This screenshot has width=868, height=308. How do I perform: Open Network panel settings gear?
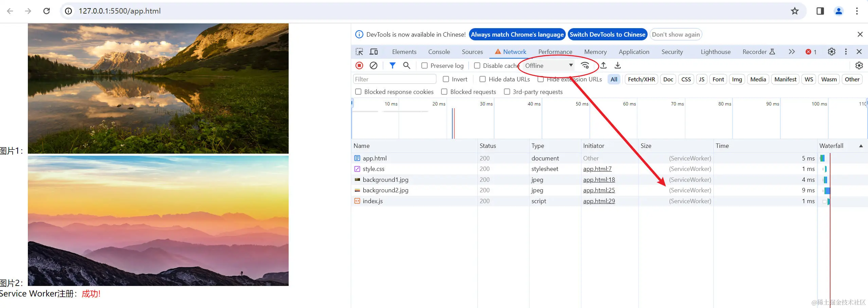[859, 65]
